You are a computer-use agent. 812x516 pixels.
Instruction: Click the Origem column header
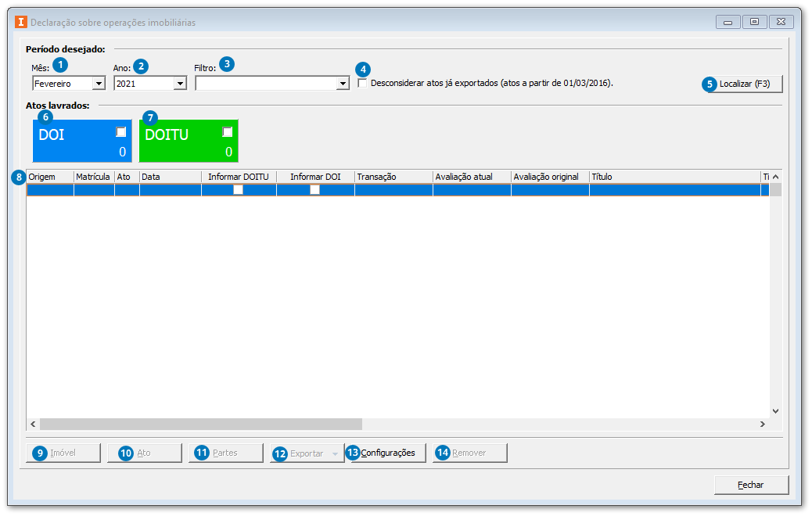(x=50, y=177)
